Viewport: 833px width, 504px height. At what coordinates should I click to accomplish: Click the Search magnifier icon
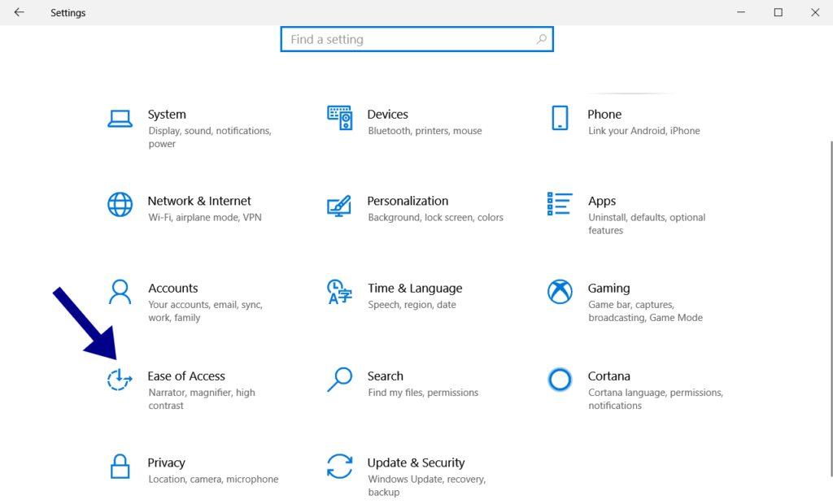coord(339,380)
